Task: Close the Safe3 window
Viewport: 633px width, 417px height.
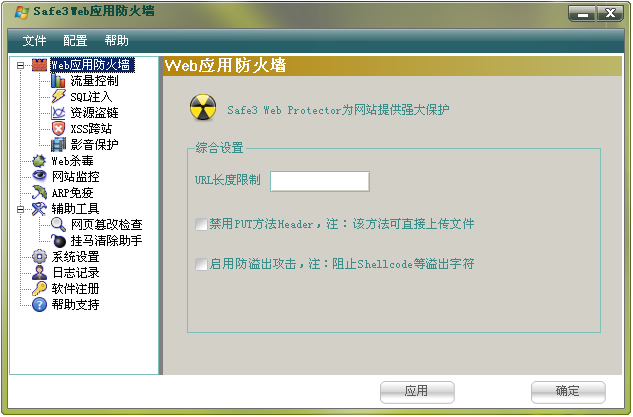Action: click(610, 14)
